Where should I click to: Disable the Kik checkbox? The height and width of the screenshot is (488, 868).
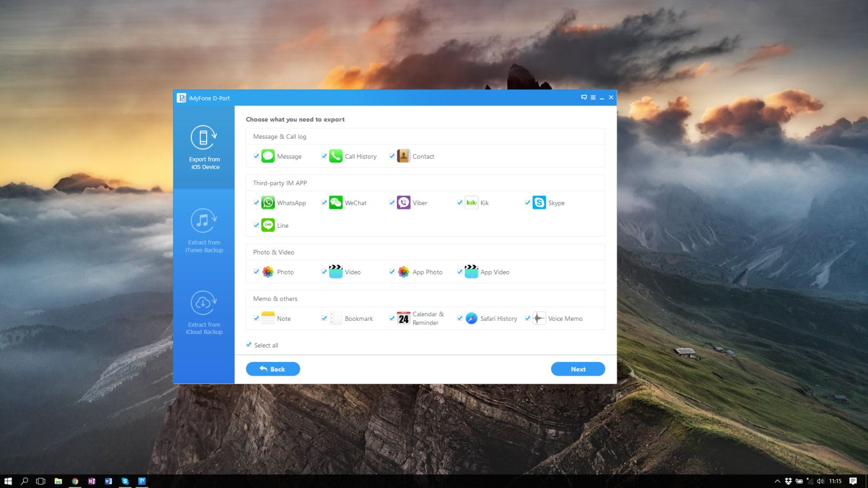point(460,203)
